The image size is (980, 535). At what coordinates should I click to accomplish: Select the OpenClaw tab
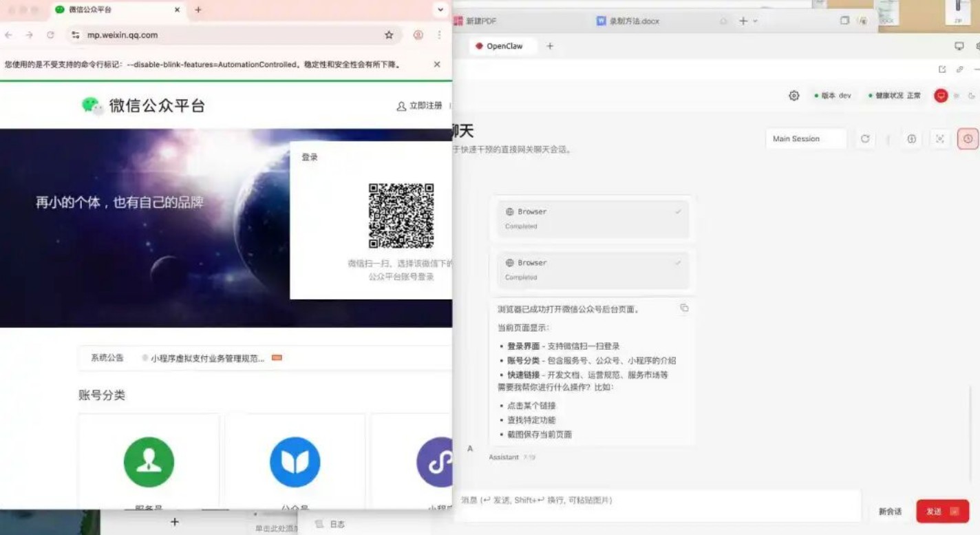click(x=504, y=46)
